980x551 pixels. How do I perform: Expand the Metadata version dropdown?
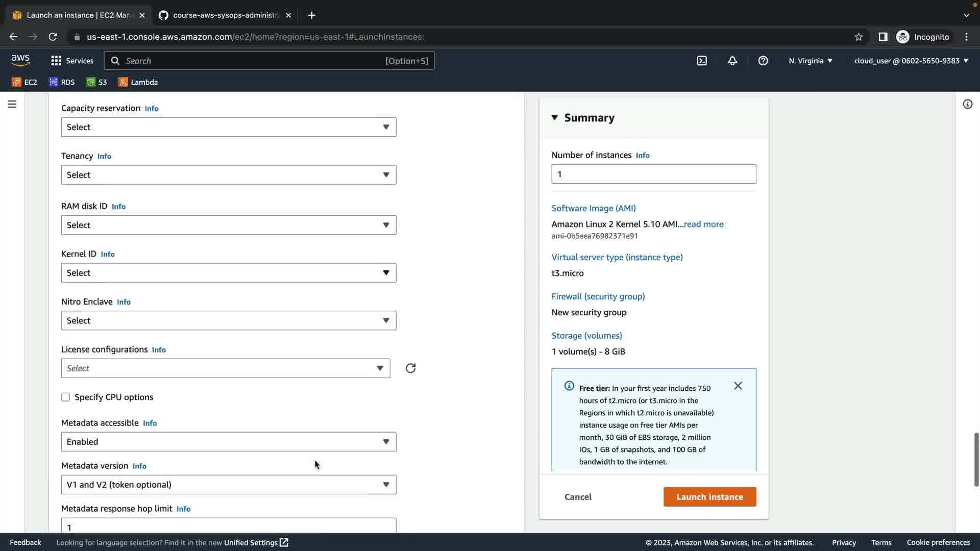tap(228, 485)
